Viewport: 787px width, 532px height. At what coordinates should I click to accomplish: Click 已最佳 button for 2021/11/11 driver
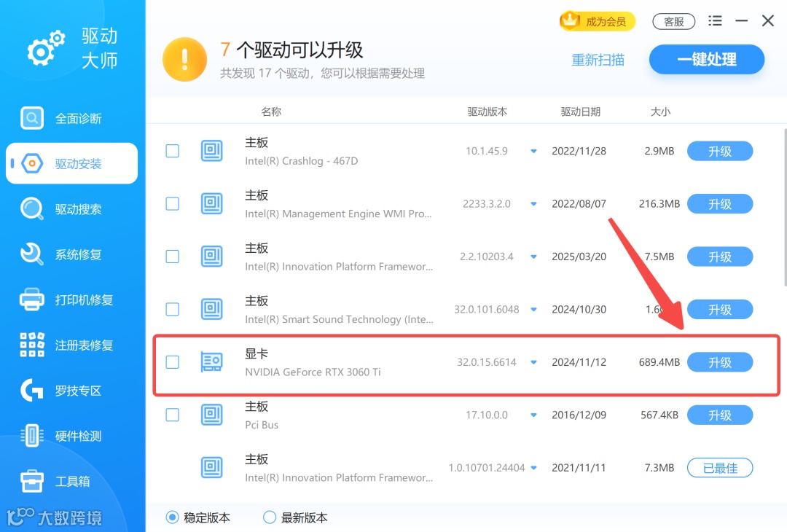pyautogui.click(x=720, y=468)
